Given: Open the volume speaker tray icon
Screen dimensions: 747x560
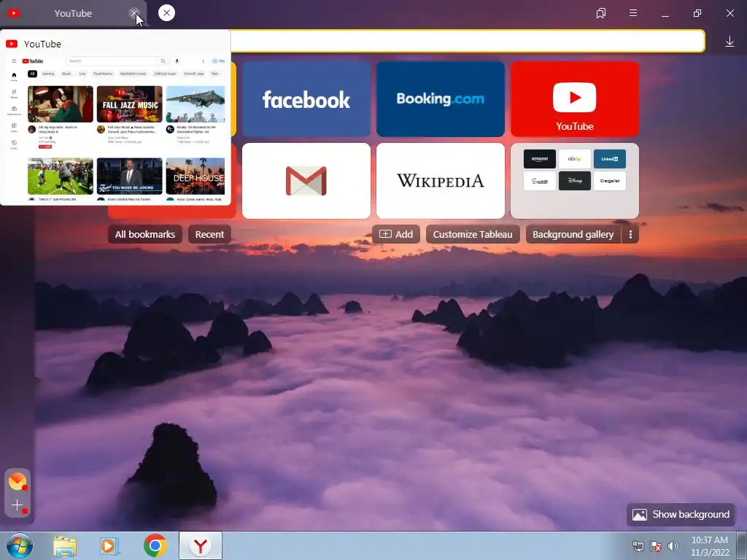Looking at the screenshot, I should [673, 546].
